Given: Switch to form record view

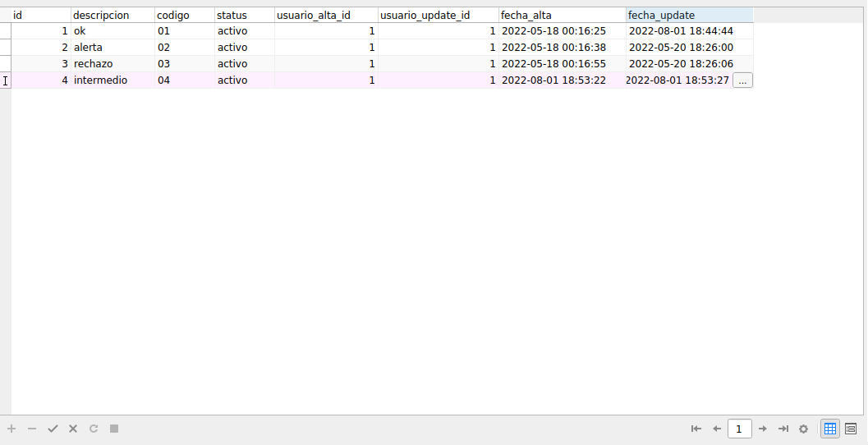Looking at the screenshot, I should pyautogui.click(x=851, y=429).
